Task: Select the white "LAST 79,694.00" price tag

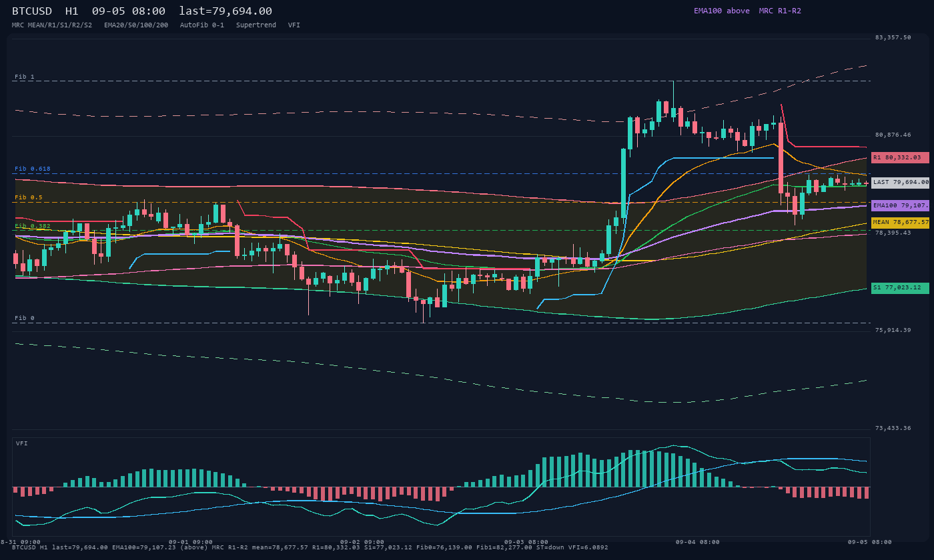Action: tap(900, 182)
